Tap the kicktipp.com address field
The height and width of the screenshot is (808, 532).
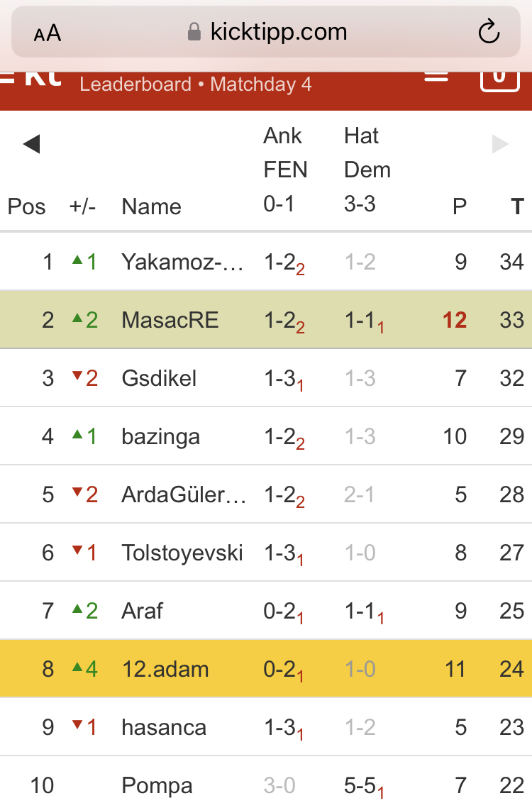pyautogui.click(x=278, y=32)
